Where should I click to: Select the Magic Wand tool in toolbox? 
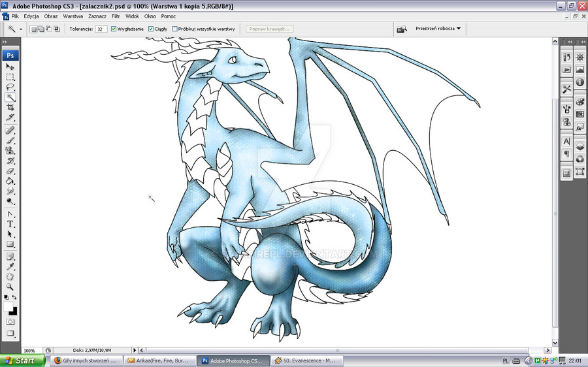(10, 97)
